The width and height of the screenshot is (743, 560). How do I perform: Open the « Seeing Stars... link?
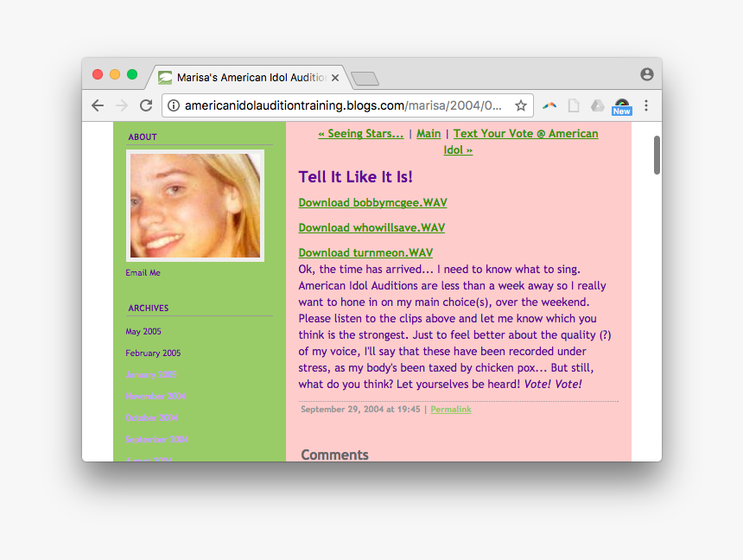(360, 134)
